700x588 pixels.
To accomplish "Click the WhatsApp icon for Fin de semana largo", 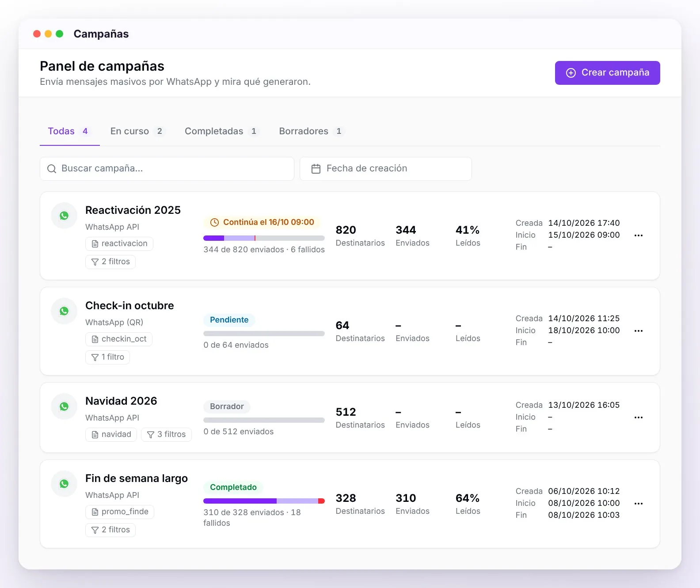I will (64, 484).
